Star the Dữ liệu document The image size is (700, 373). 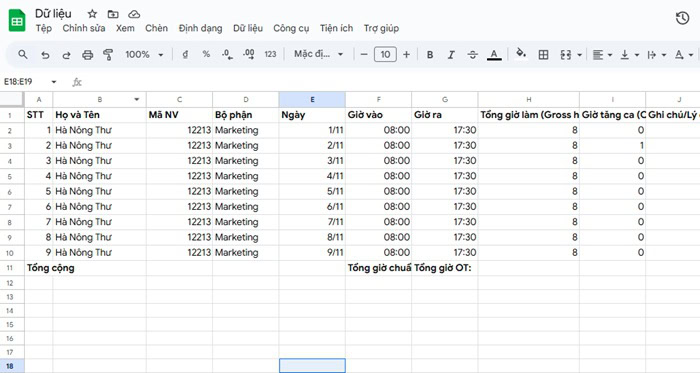(92, 14)
